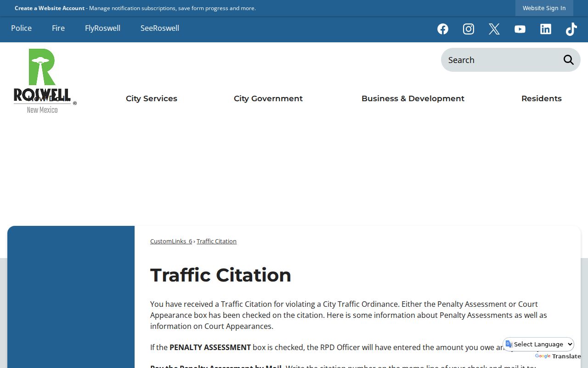Open the City Government menu
The width and height of the screenshot is (588, 368).
[268, 98]
